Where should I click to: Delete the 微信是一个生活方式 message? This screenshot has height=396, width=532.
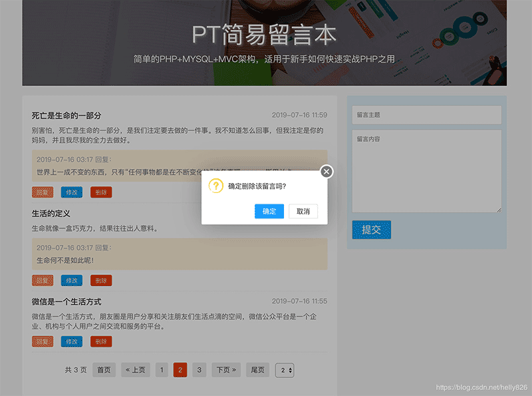point(101,341)
